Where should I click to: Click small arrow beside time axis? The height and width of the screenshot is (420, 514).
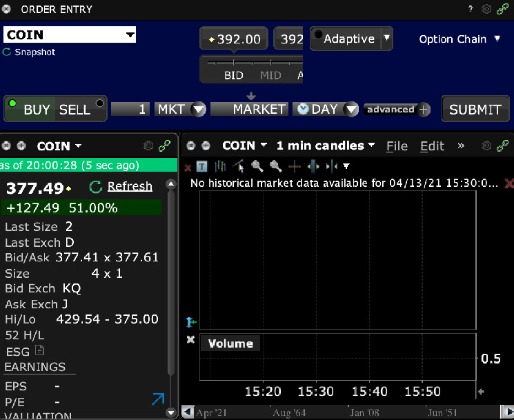(x=481, y=392)
